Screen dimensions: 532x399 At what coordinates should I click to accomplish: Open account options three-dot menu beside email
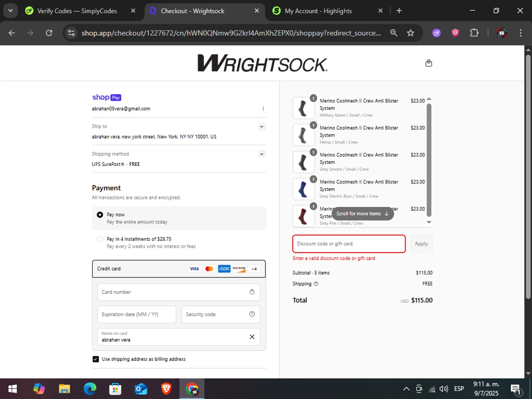(x=263, y=109)
